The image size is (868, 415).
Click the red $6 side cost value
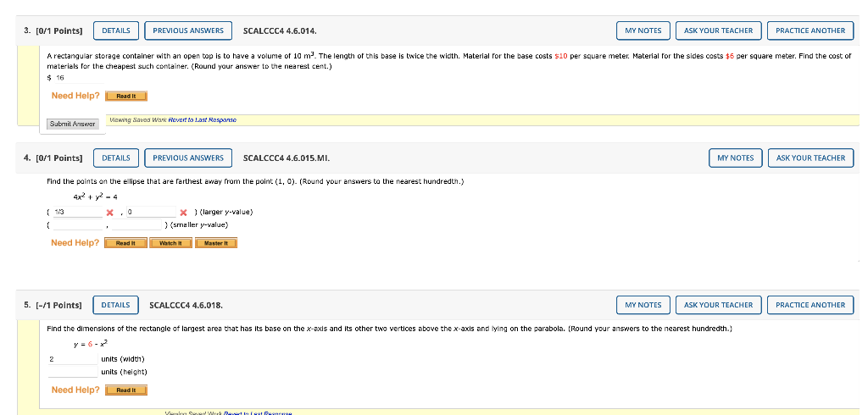point(730,57)
